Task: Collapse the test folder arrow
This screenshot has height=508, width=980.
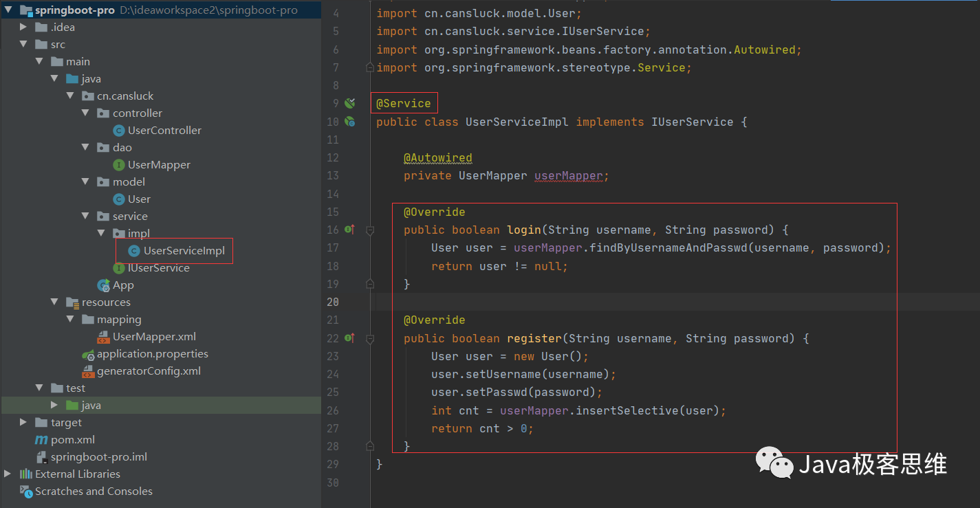Action: 39,388
